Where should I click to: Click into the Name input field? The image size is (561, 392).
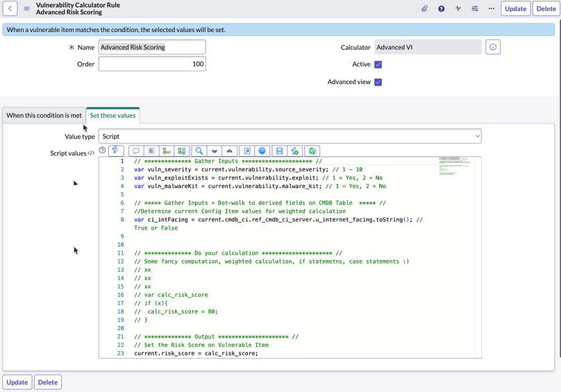point(152,47)
